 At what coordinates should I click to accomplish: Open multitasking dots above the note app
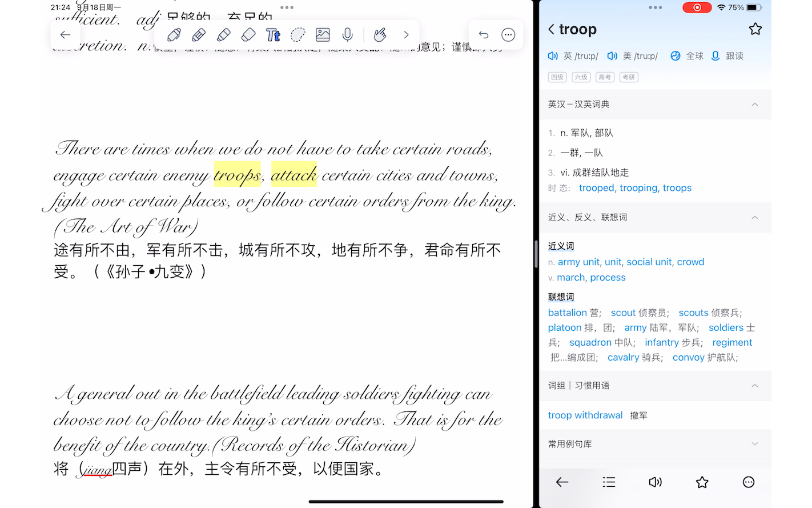point(287,7)
